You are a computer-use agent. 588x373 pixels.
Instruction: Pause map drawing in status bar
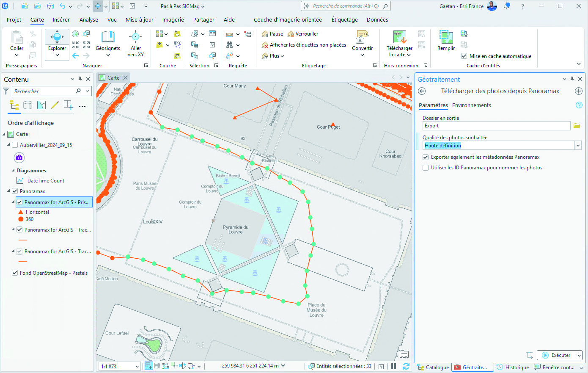394,366
